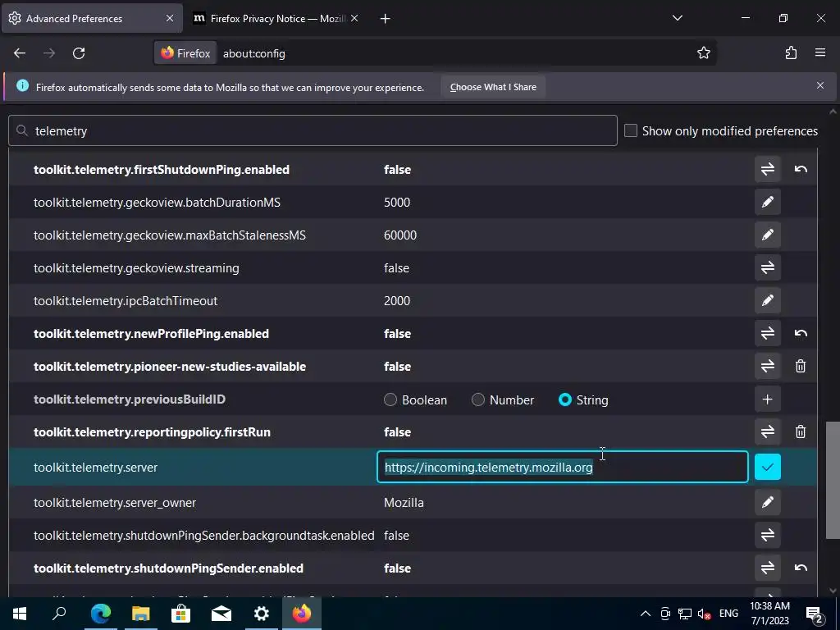The image size is (840, 630).
Task: Click scrollbar down arrow
Action: tap(833, 591)
